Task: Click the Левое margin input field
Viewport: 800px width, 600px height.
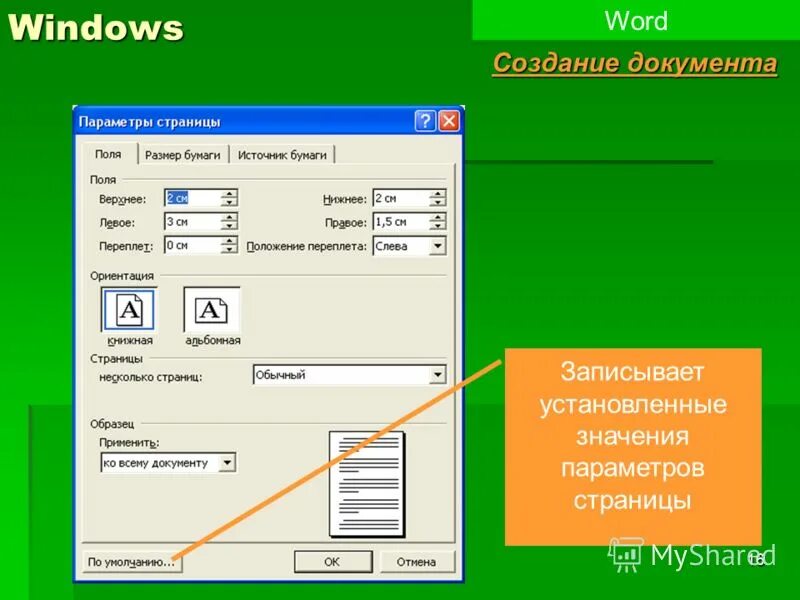Action: coord(193,221)
